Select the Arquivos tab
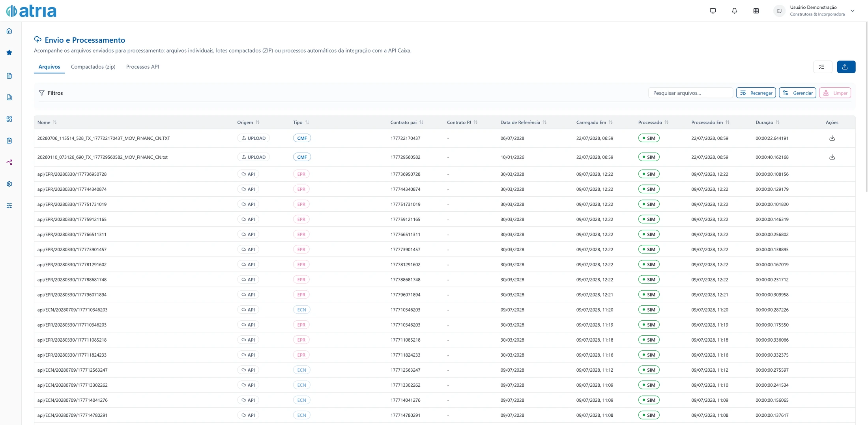The width and height of the screenshot is (868, 425). click(x=49, y=67)
